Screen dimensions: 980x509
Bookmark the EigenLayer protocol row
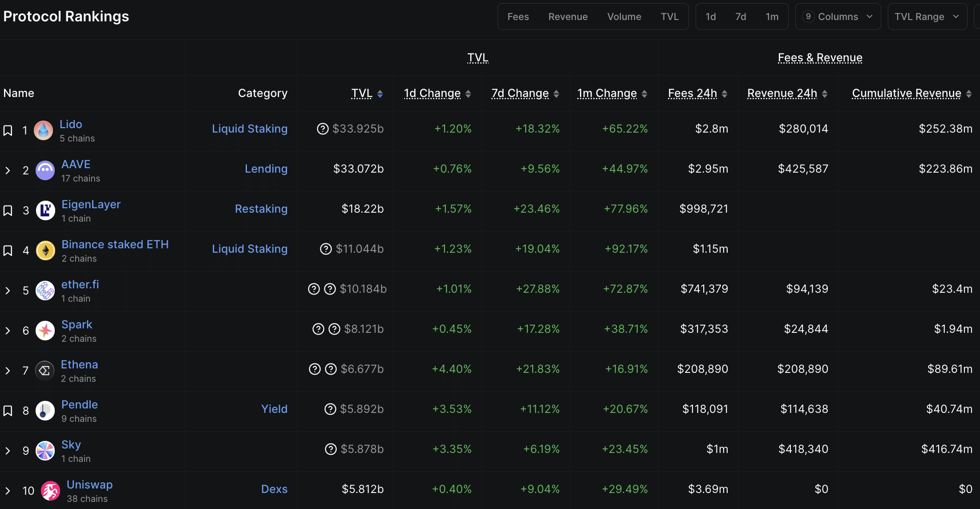[8, 210]
